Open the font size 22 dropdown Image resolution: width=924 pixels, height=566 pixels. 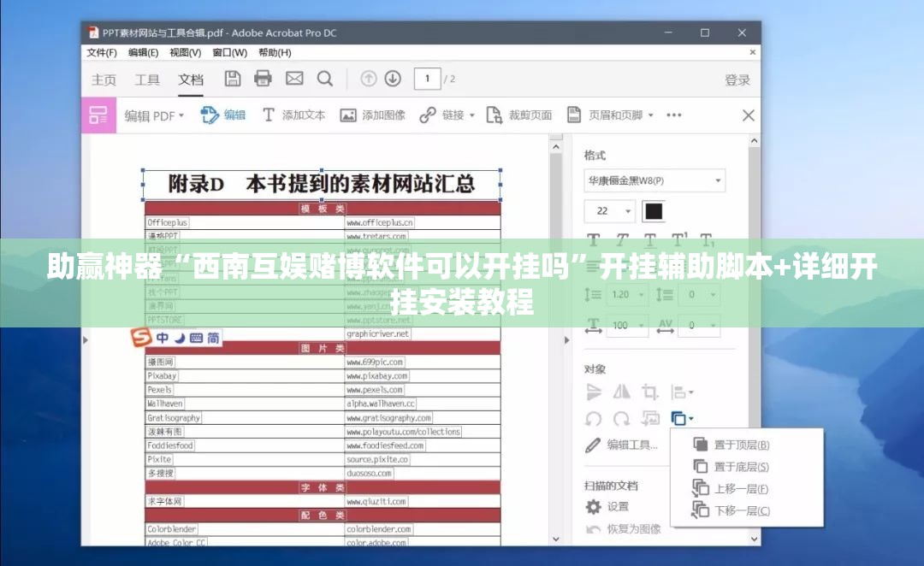coord(609,211)
